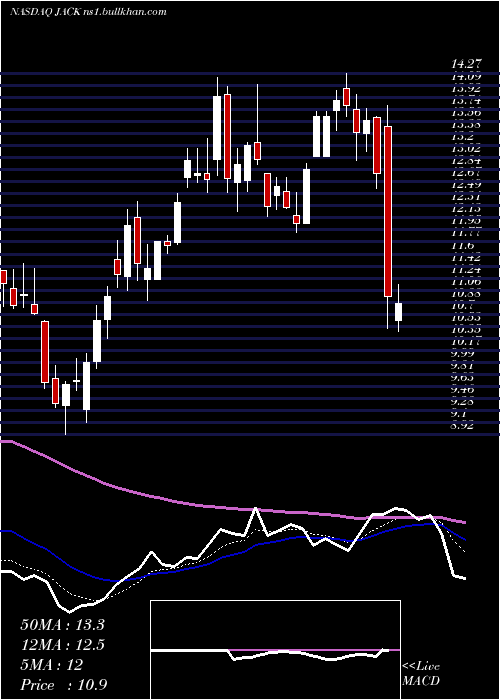
Task: Click the 50MA : 13.3 label
Action: point(62,625)
